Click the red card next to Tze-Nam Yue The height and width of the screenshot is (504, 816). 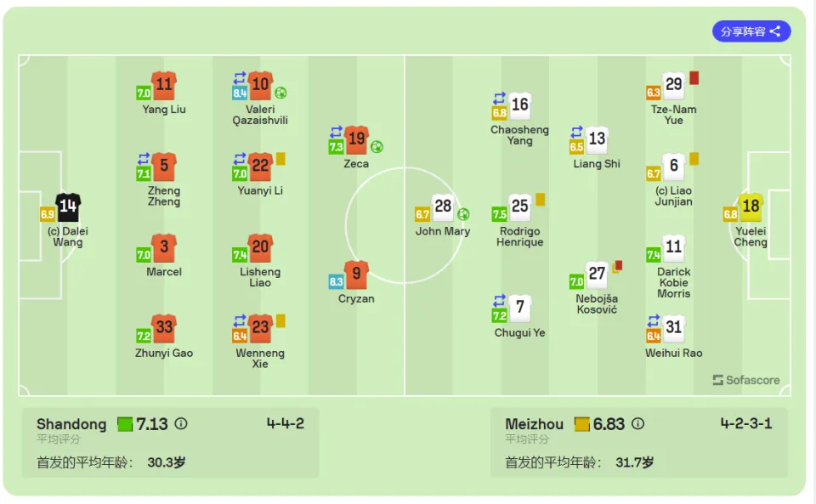coord(694,78)
